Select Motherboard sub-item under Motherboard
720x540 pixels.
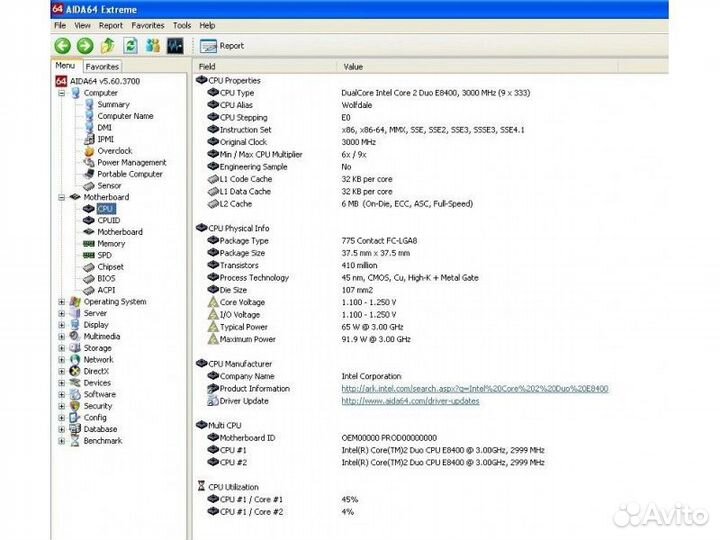120,232
